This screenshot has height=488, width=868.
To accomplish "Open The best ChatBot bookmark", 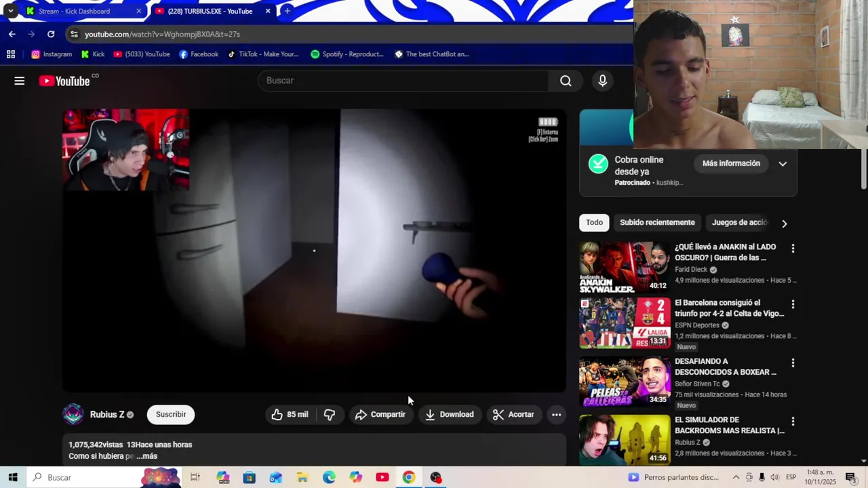I will coord(432,54).
